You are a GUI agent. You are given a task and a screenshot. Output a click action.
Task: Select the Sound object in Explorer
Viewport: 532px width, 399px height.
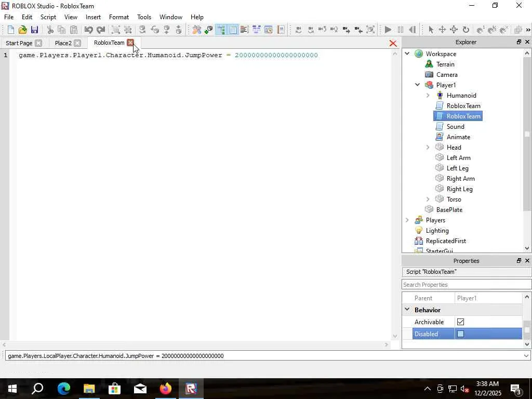pyautogui.click(x=455, y=127)
